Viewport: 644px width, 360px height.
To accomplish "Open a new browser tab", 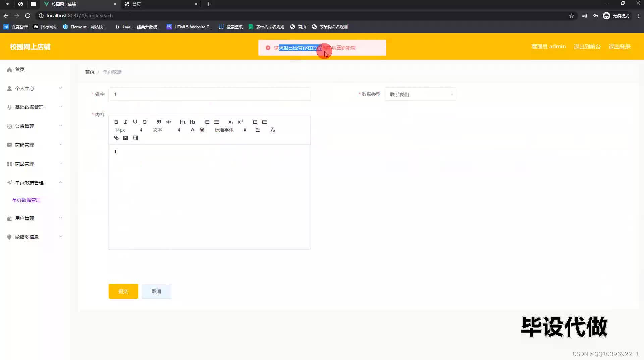I will tap(209, 4).
